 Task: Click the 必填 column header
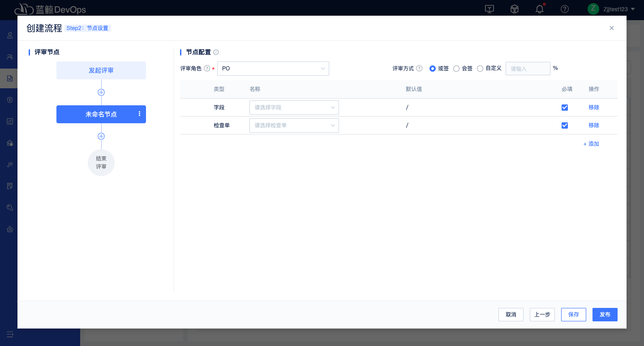pyautogui.click(x=567, y=89)
